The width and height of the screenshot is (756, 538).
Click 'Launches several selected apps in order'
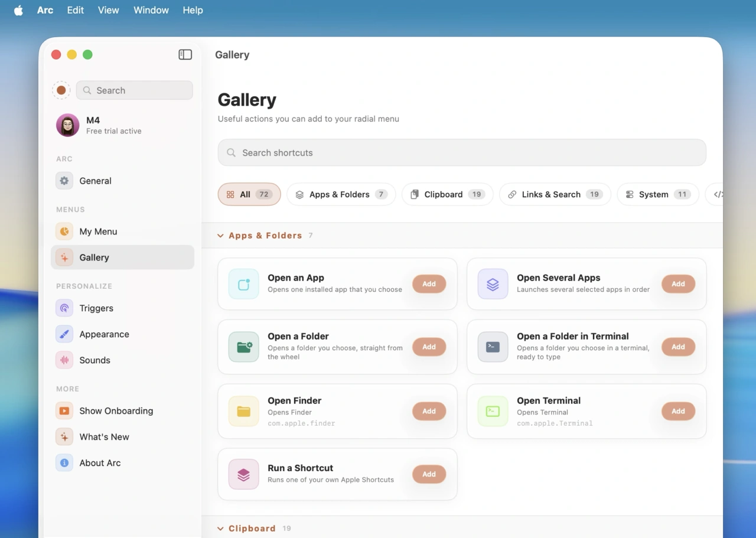tap(583, 289)
